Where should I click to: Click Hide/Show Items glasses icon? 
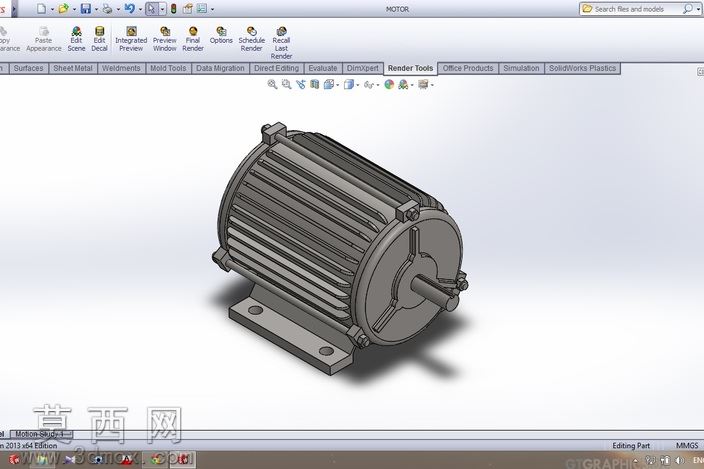point(368,84)
